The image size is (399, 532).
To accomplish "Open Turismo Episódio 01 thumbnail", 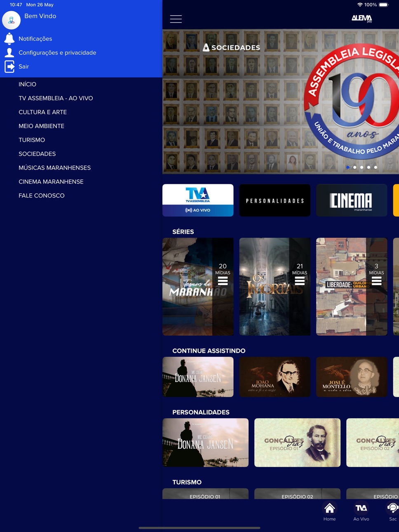I will pyautogui.click(x=205, y=494).
